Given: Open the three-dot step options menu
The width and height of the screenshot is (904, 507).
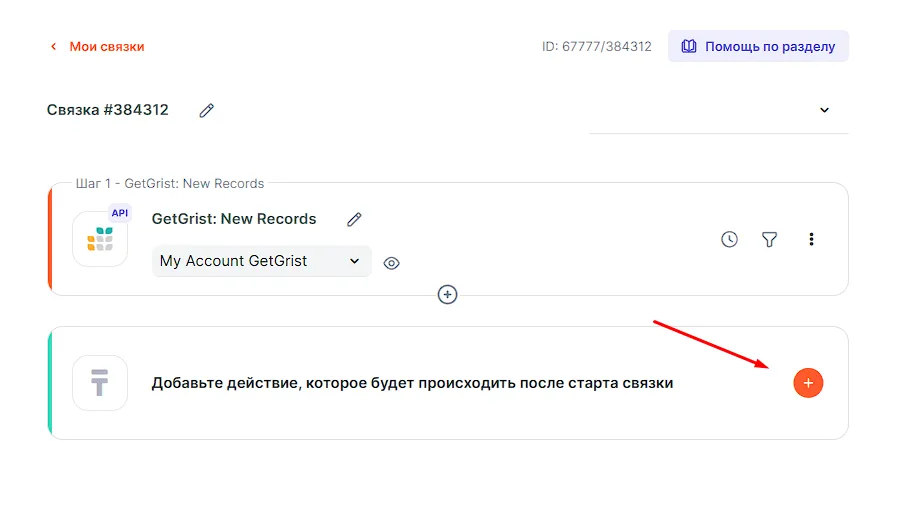Looking at the screenshot, I should tap(811, 240).
